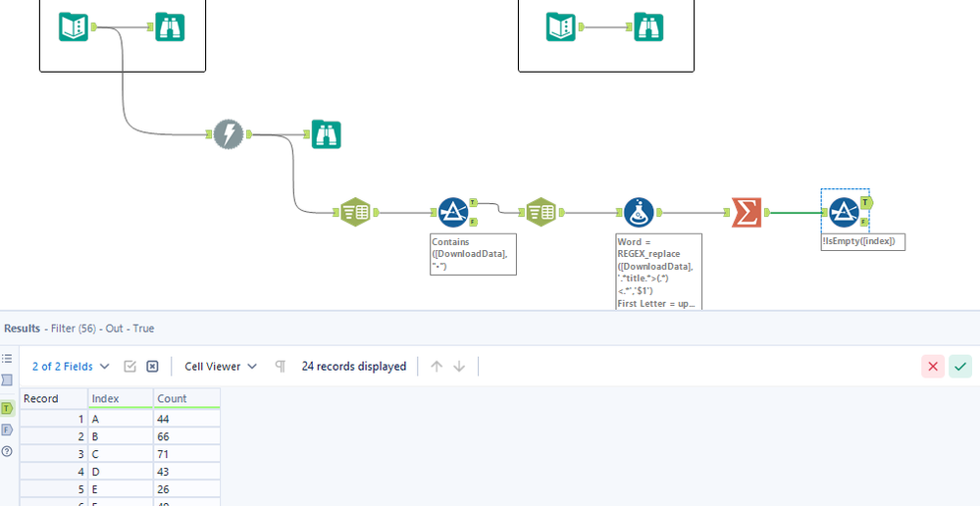
Task: Click Index cell containing A
Action: [121, 419]
